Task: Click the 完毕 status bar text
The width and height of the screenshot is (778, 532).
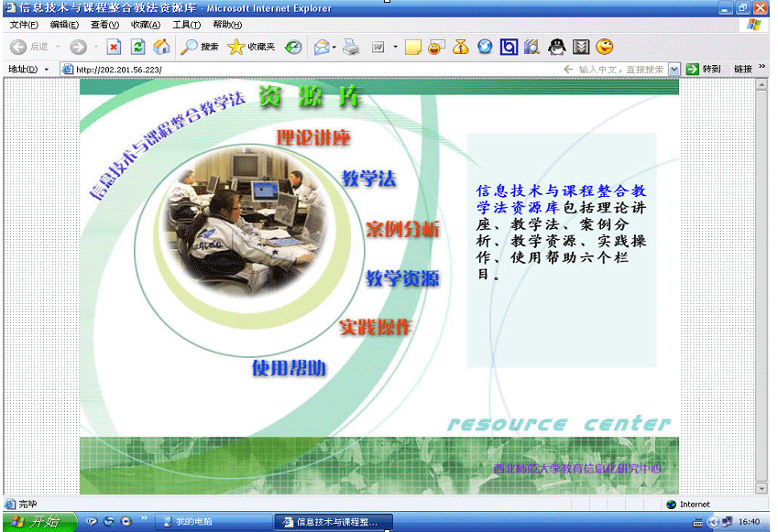Action: [x=27, y=505]
